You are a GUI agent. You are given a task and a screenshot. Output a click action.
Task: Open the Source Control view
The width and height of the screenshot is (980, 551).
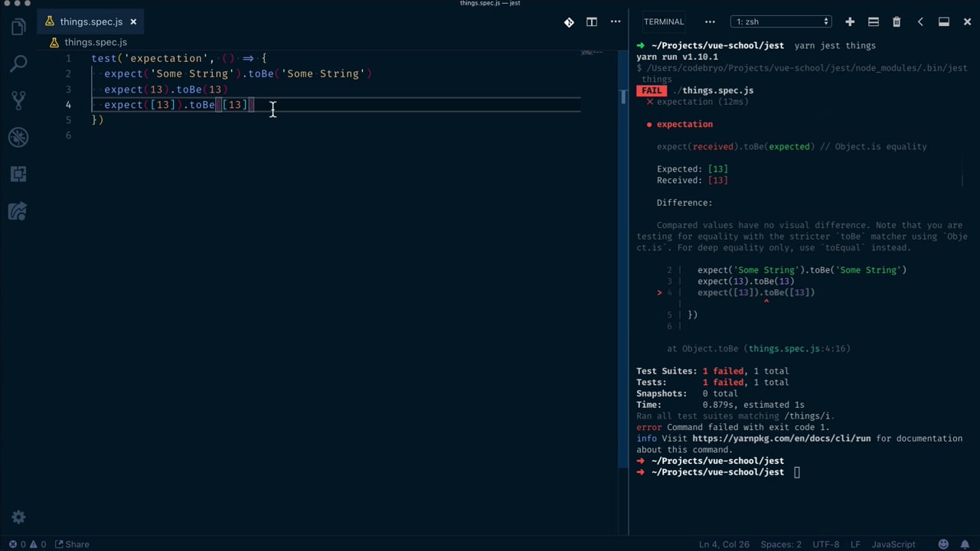(18, 100)
